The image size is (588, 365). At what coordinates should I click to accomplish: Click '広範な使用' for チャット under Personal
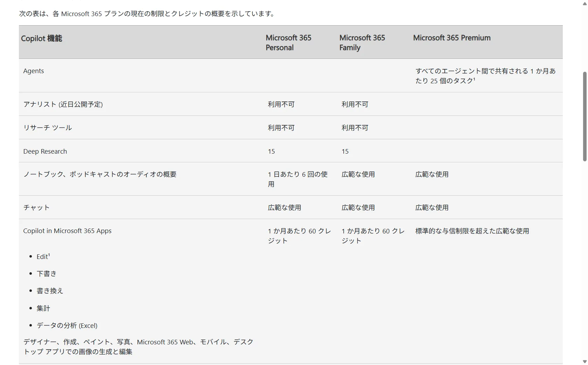click(284, 208)
